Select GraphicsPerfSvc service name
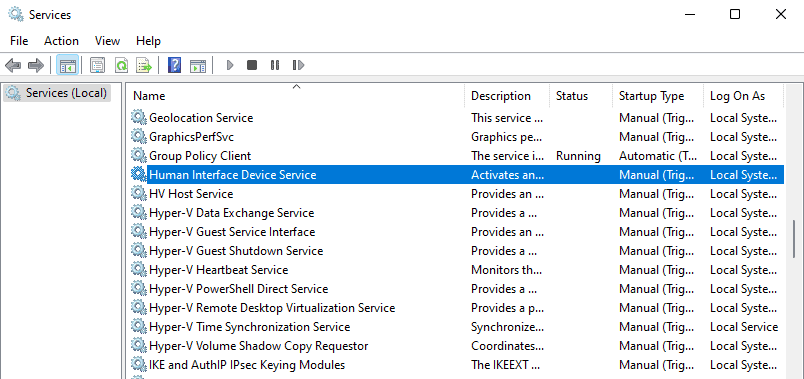The height and width of the screenshot is (379, 804). click(191, 137)
